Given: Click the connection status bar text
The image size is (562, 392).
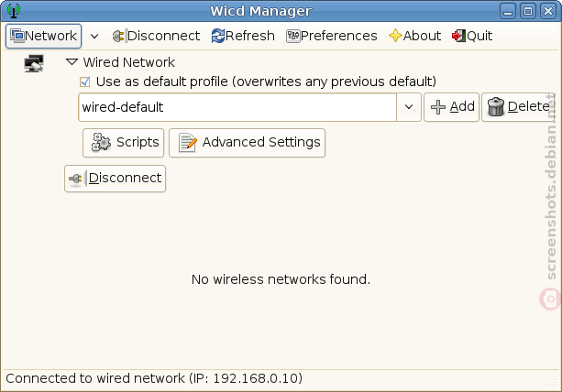Looking at the screenshot, I should coord(154,378).
